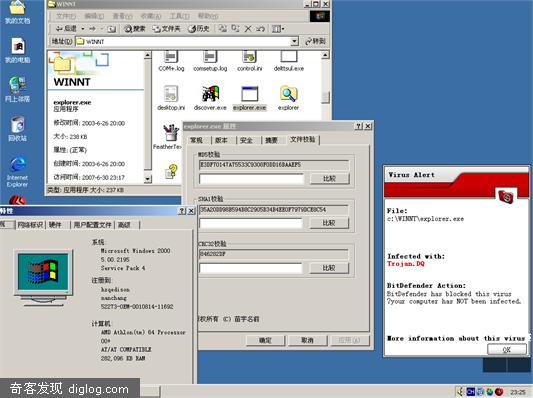Switch to Security tab in explorer.exe properties
This screenshot has height=398, width=533.
(x=246, y=140)
